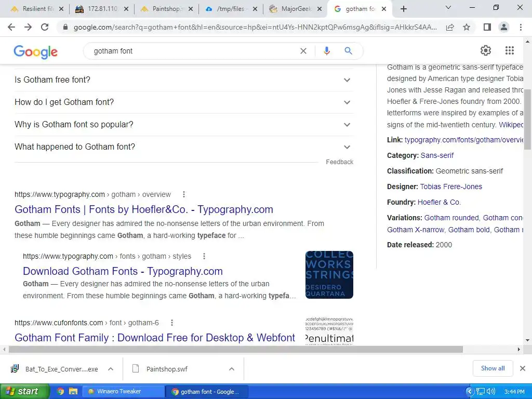Switch to Winaero Tweaker taskbar window
This screenshot has height=399, width=532.
tap(124, 392)
